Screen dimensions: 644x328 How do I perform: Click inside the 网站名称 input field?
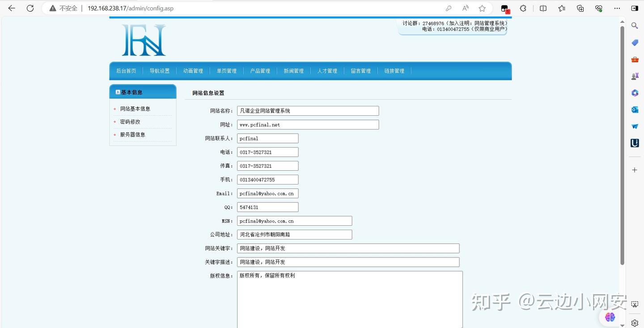point(308,110)
